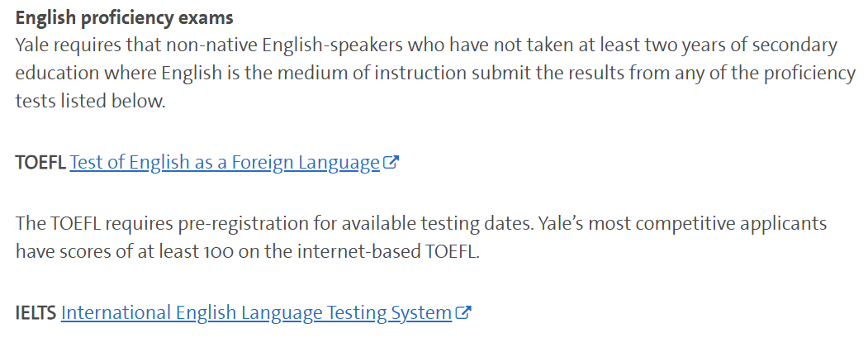Click the text 'tests listed below'
The height and width of the screenshot is (357, 868).
[x=90, y=102]
